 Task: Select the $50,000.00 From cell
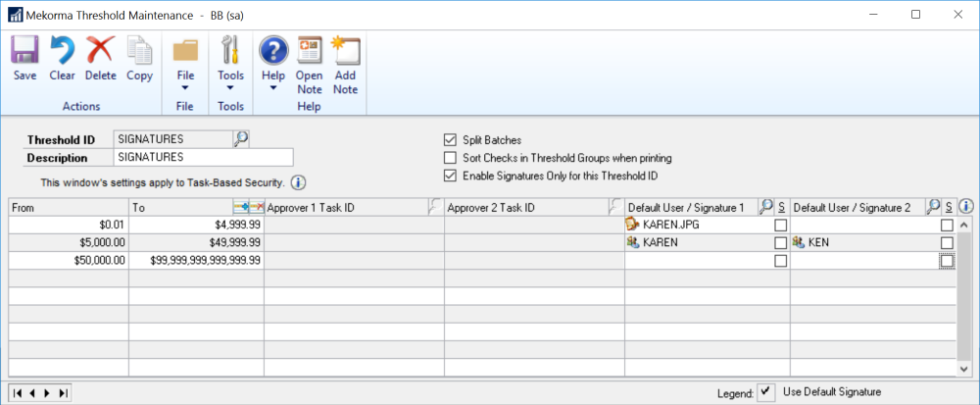pyautogui.click(x=69, y=261)
